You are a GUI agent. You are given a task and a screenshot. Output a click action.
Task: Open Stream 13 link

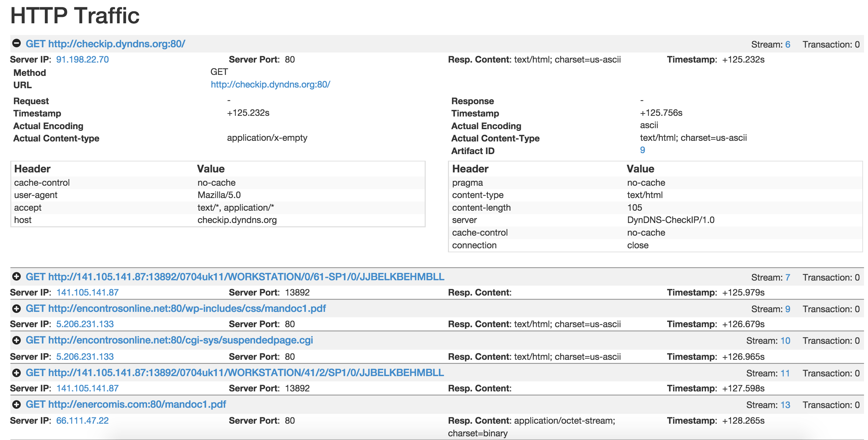tap(785, 405)
